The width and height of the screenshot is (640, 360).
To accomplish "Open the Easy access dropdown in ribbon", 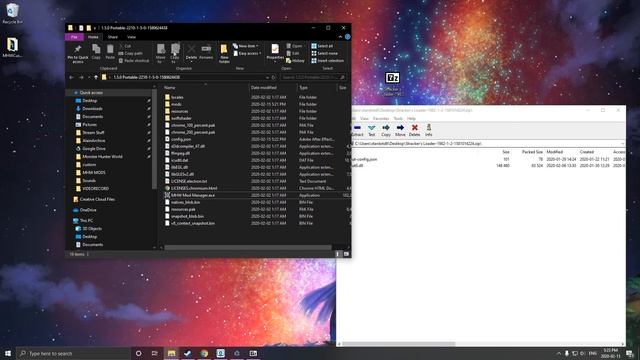I will [247, 53].
